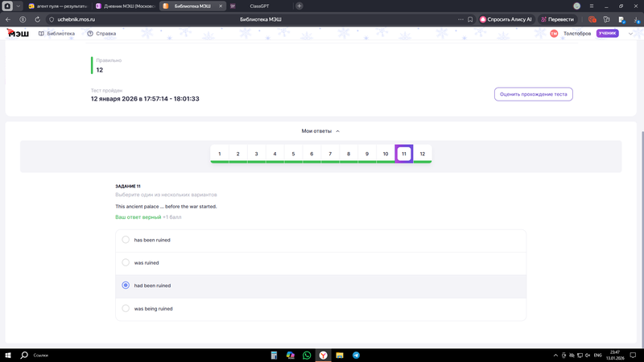The height and width of the screenshot is (362, 644).
Task: Bookmark this page in address bar
Action: 470,19
